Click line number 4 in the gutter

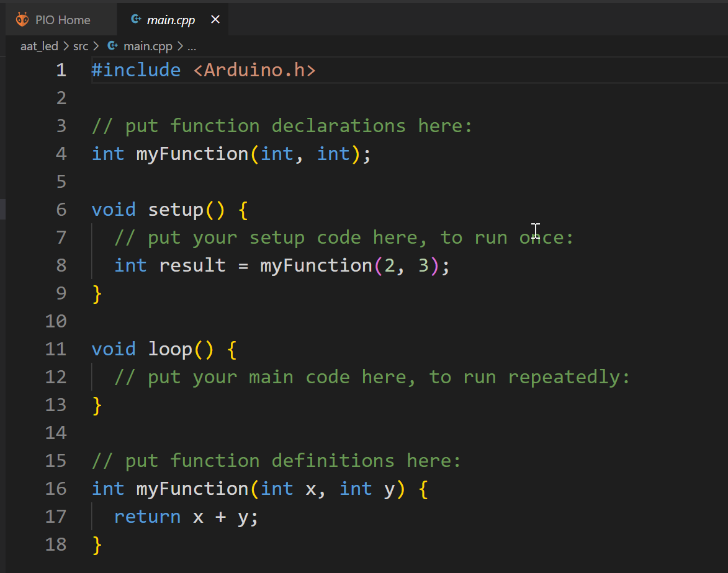(x=61, y=154)
